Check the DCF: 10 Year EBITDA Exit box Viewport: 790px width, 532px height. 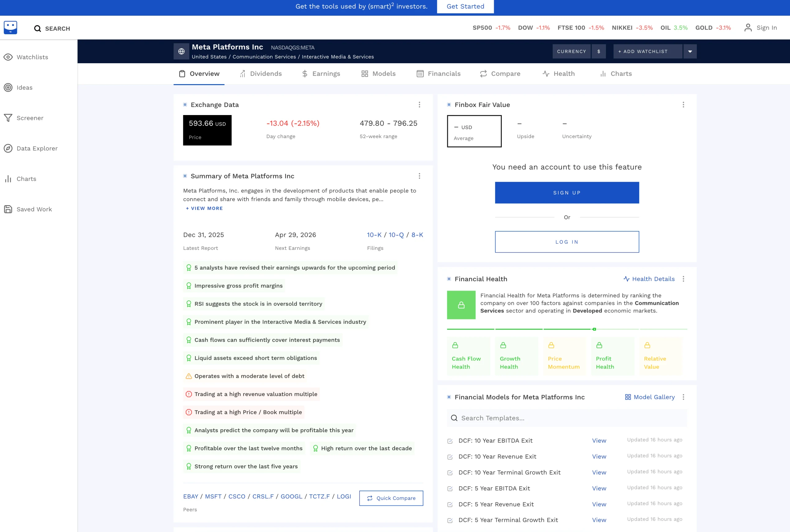450,441
